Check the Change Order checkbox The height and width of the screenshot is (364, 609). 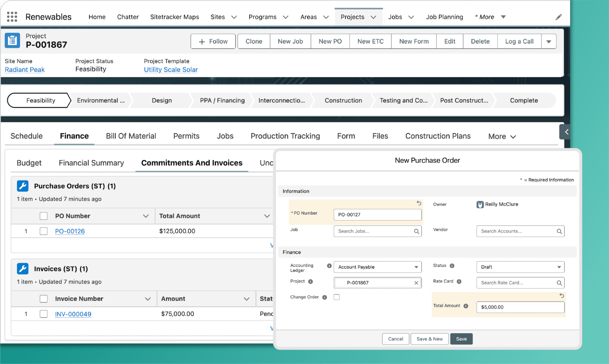click(x=337, y=297)
